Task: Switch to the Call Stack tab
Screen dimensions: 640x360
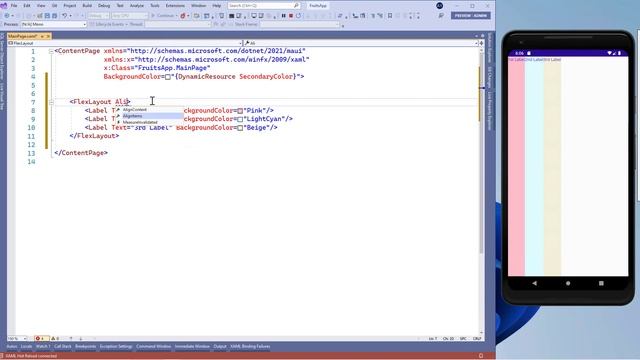Action: pyautogui.click(x=63, y=347)
